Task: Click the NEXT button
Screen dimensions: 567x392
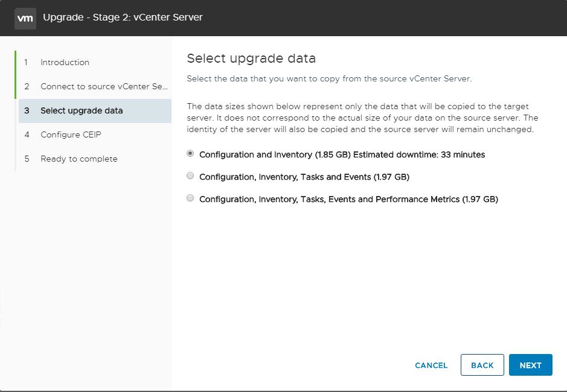Action: pyautogui.click(x=531, y=365)
